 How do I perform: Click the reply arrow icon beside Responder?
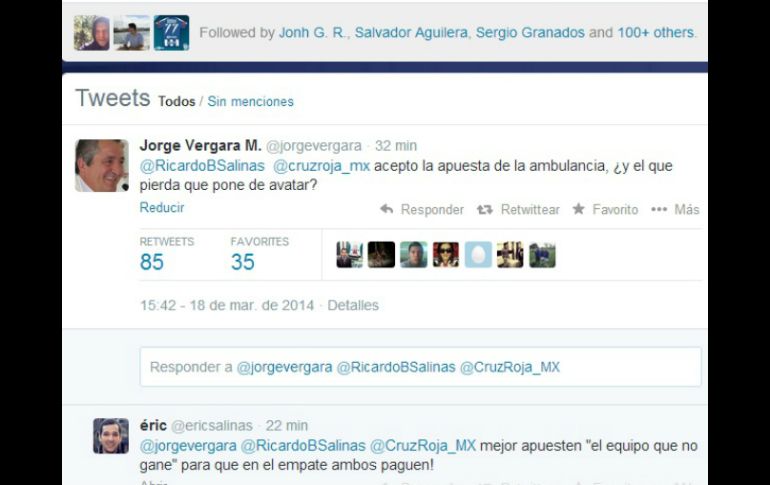point(386,209)
